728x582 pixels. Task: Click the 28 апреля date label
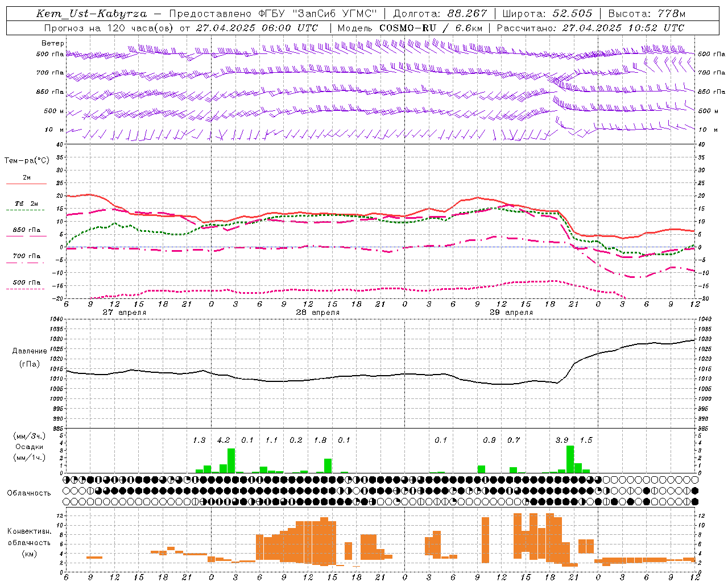[x=317, y=313]
